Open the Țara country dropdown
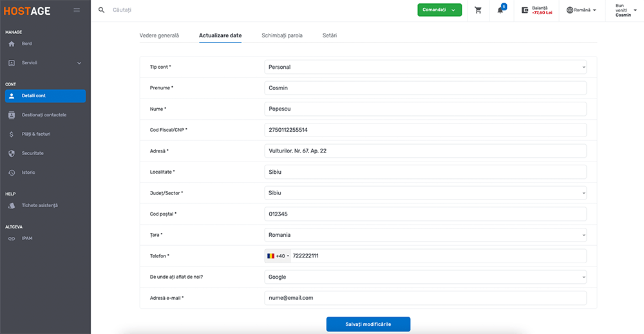Image resolution: width=644 pixels, height=334 pixels. 425,235
